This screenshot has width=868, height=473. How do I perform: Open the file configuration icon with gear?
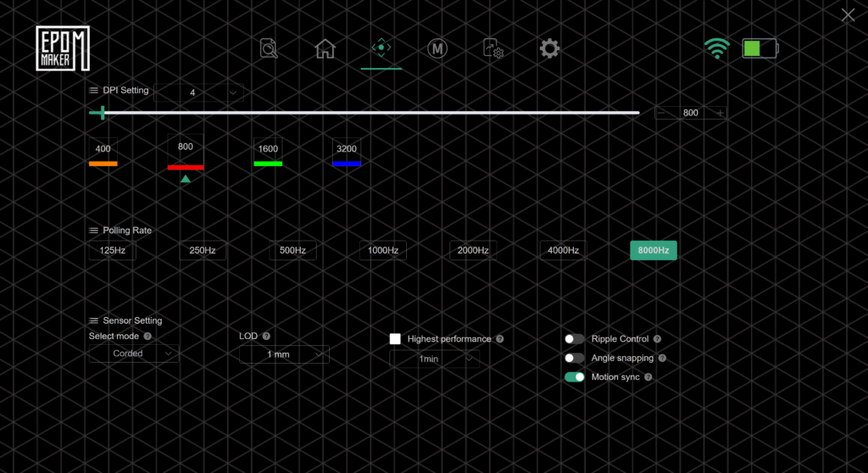[x=493, y=49]
